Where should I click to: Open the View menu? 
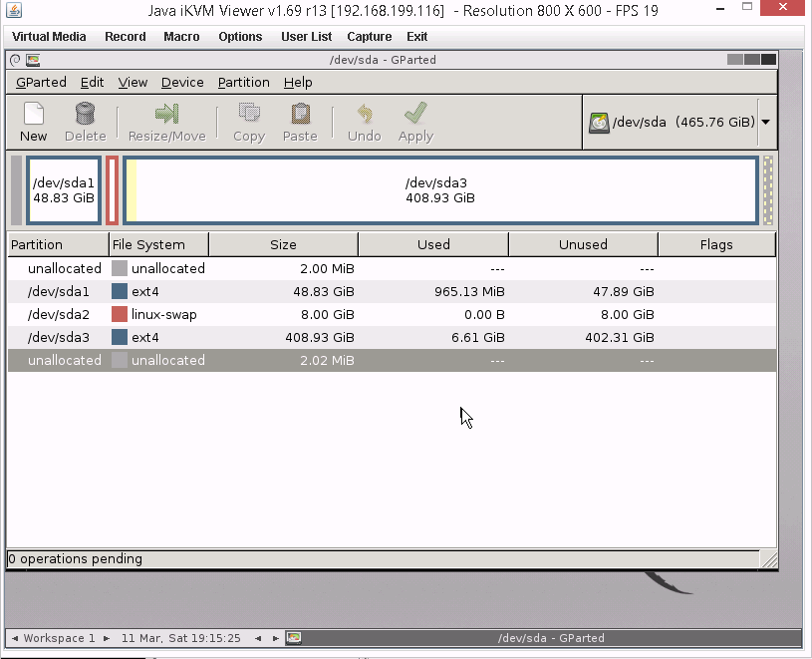click(x=133, y=83)
